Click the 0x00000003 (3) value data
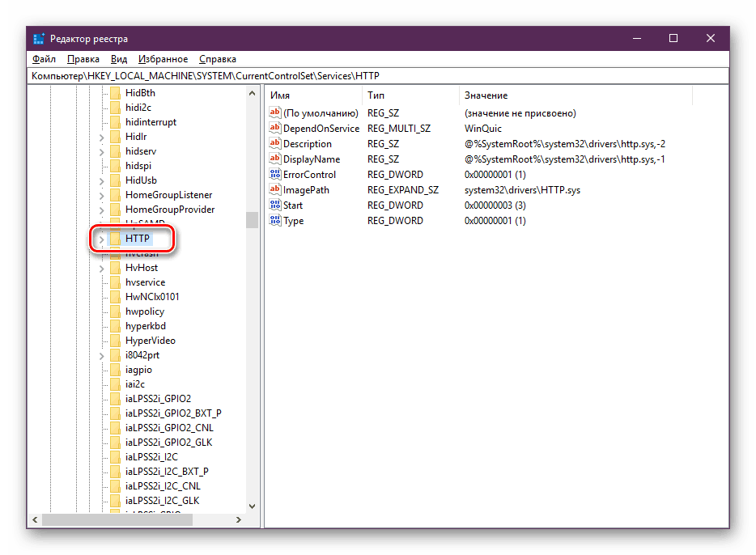 coord(495,205)
